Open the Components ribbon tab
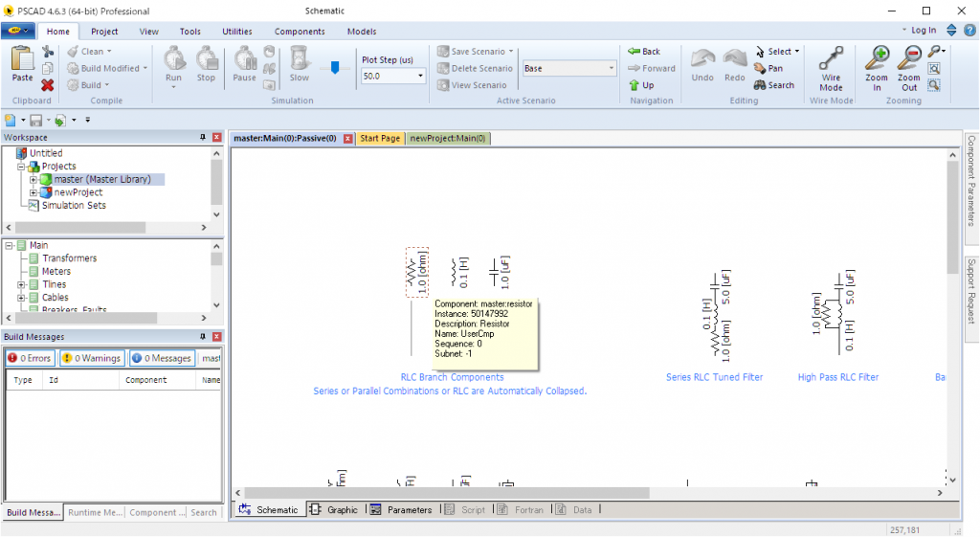This screenshot has height=537, width=980. 300,32
